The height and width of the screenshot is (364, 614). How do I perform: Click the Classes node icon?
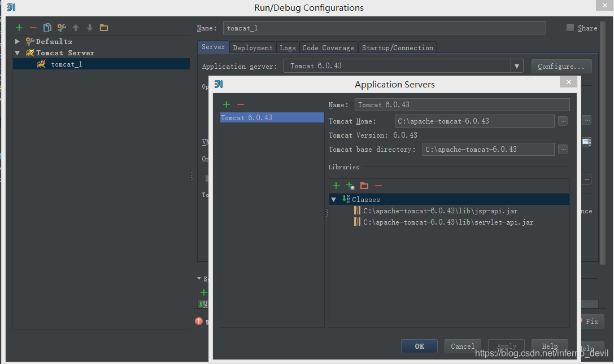pyautogui.click(x=347, y=199)
